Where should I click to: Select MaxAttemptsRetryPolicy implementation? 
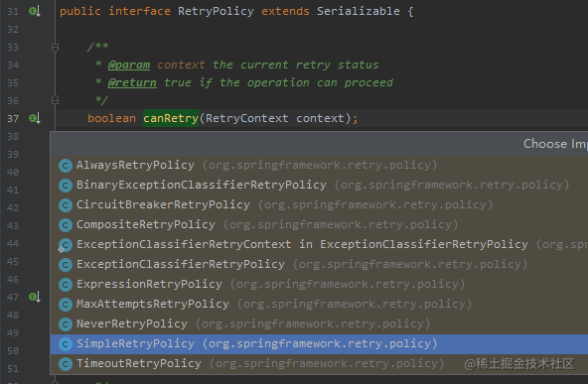coord(319,305)
